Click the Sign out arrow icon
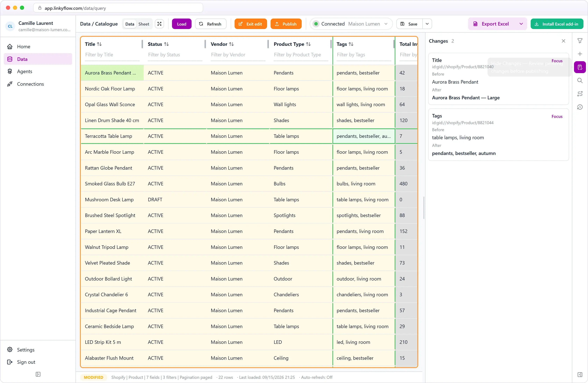 10,362
